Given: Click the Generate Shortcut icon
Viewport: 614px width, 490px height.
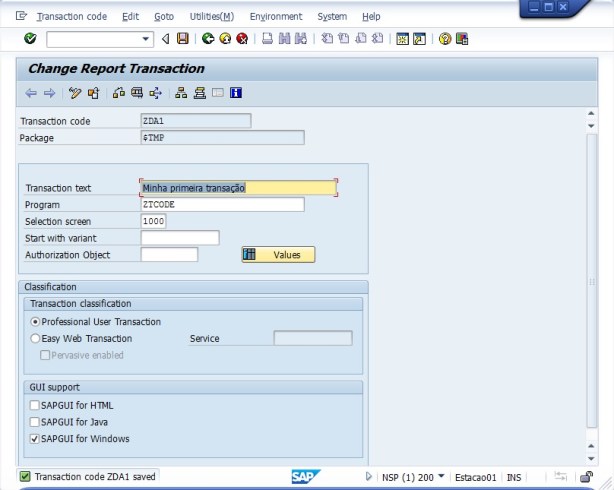Looking at the screenshot, I should (419, 39).
